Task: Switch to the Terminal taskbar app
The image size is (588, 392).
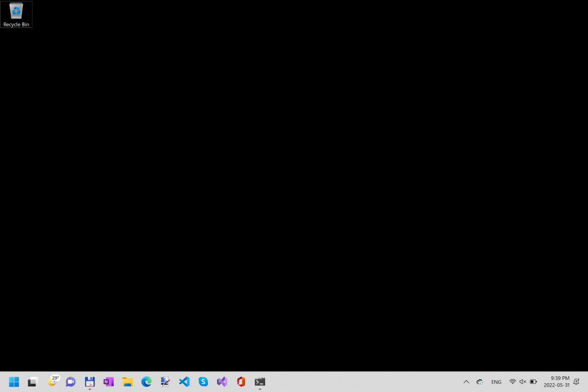Action: tap(260, 382)
